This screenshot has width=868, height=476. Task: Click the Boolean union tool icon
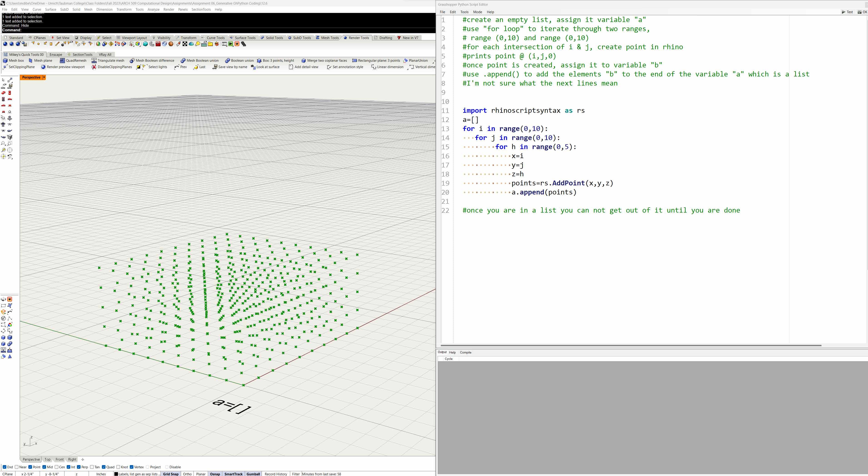[228, 61]
